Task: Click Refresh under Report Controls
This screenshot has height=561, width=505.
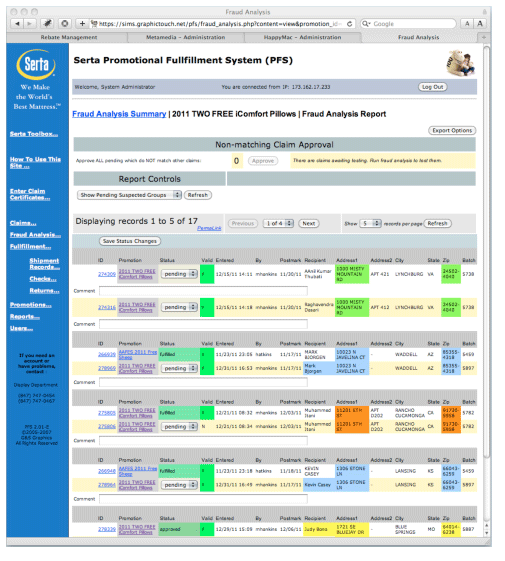Action: click(x=198, y=195)
